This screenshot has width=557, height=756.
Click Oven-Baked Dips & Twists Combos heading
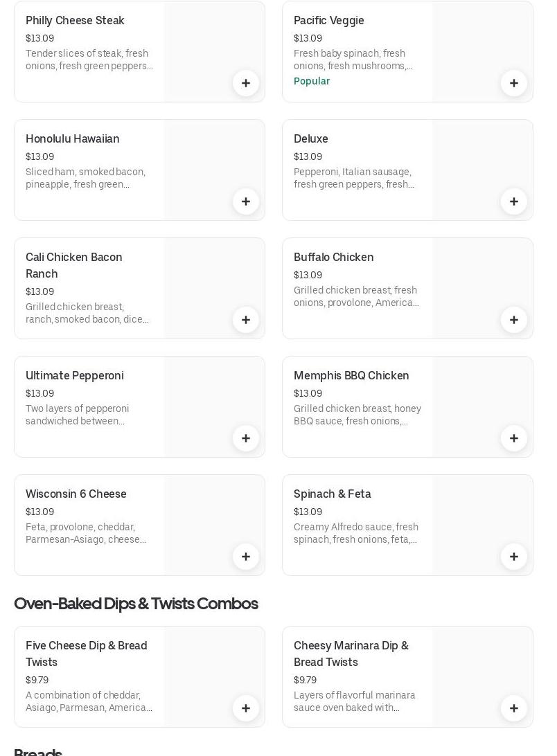(x=136, y=604)
